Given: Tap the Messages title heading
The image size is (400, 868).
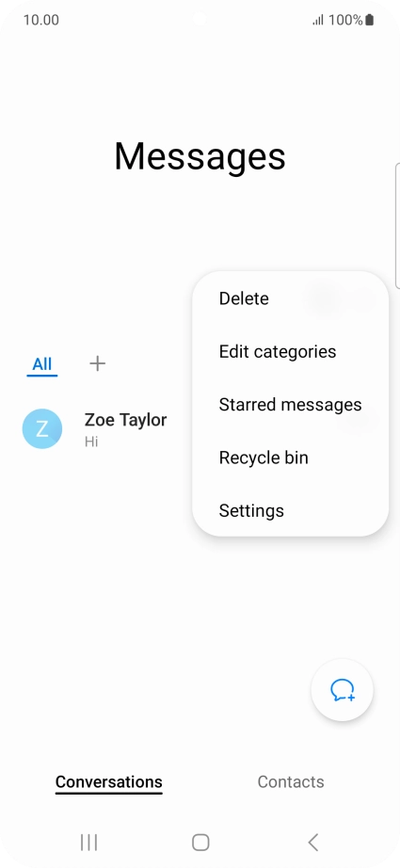Looking at the screenshot, I should (200, 156).
